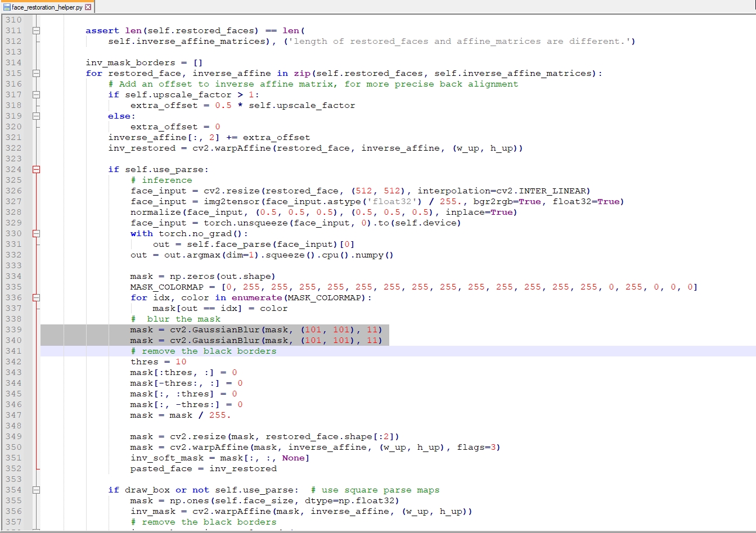Place cursor on 'inv_mask_borders = []' line

pyautogui.click(x=144, y=63)
